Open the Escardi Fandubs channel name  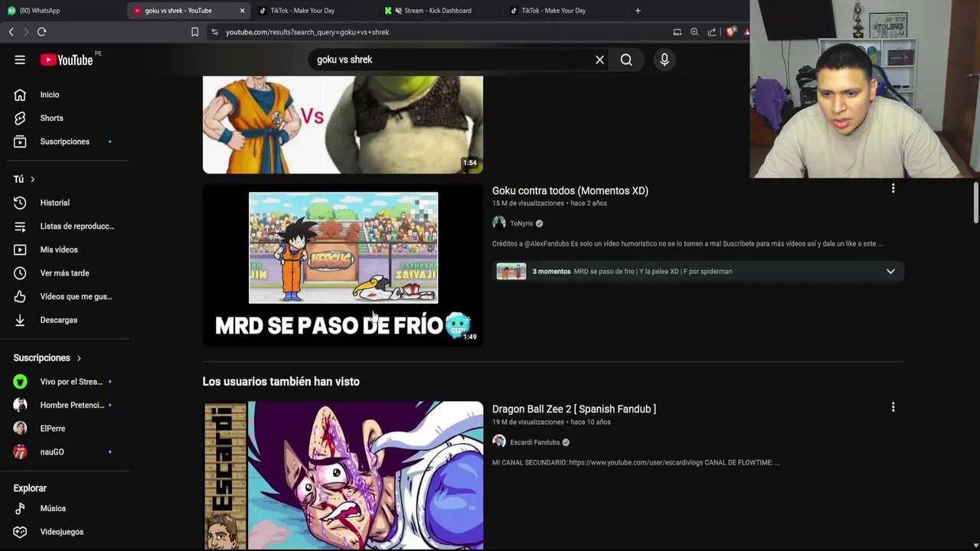[534, 442]
